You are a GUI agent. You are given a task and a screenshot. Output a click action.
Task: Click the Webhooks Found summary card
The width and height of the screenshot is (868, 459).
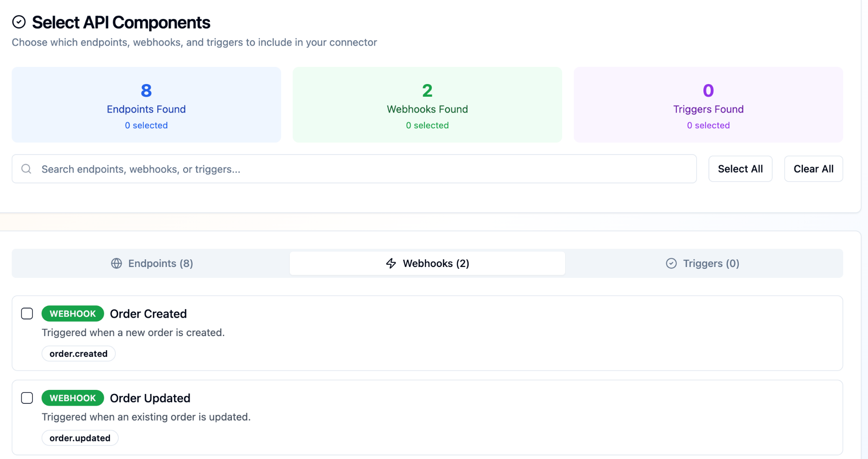pos(427,104)
